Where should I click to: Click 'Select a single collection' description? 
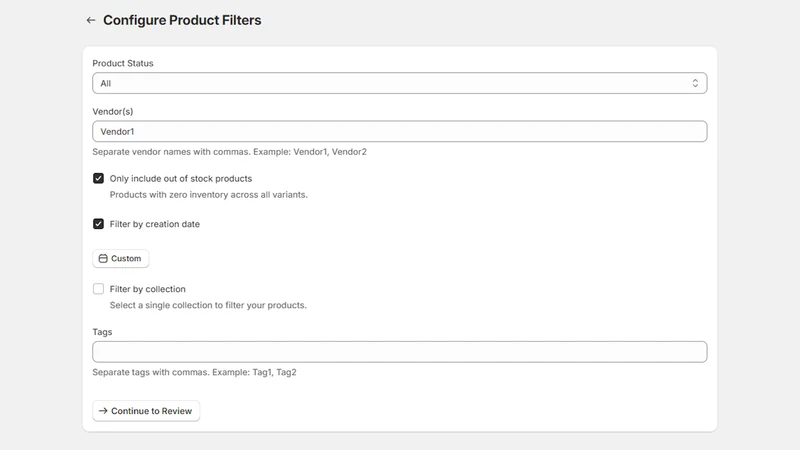[208, 305]
